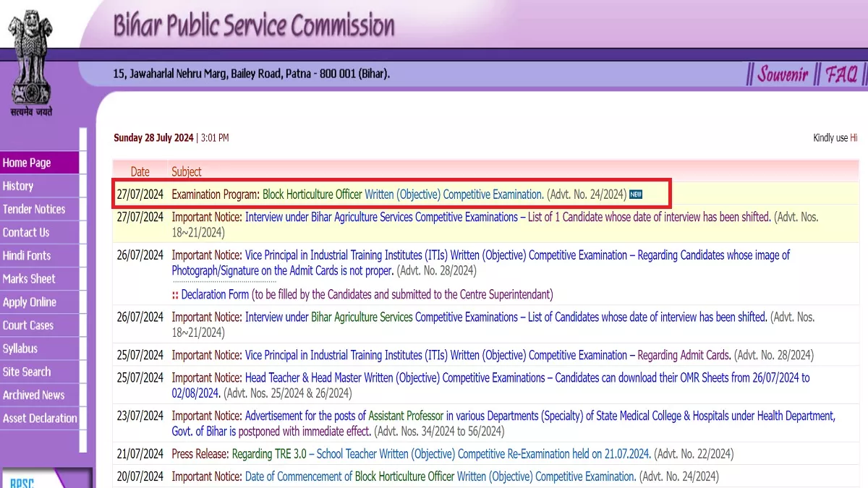Viewport: 868px width, 488px height.
Task: Open the TRE 3.0 School Teacher Re-Examination press release
Action: [411, 454]
